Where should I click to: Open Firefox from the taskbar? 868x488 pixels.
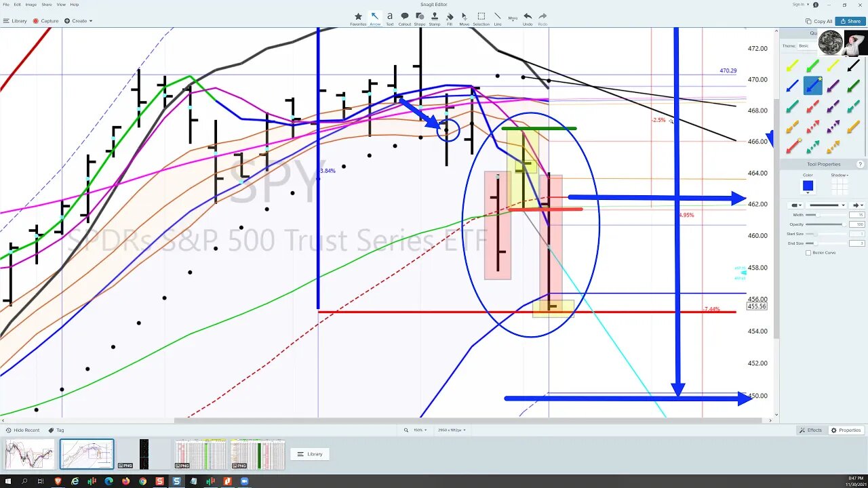125,481
